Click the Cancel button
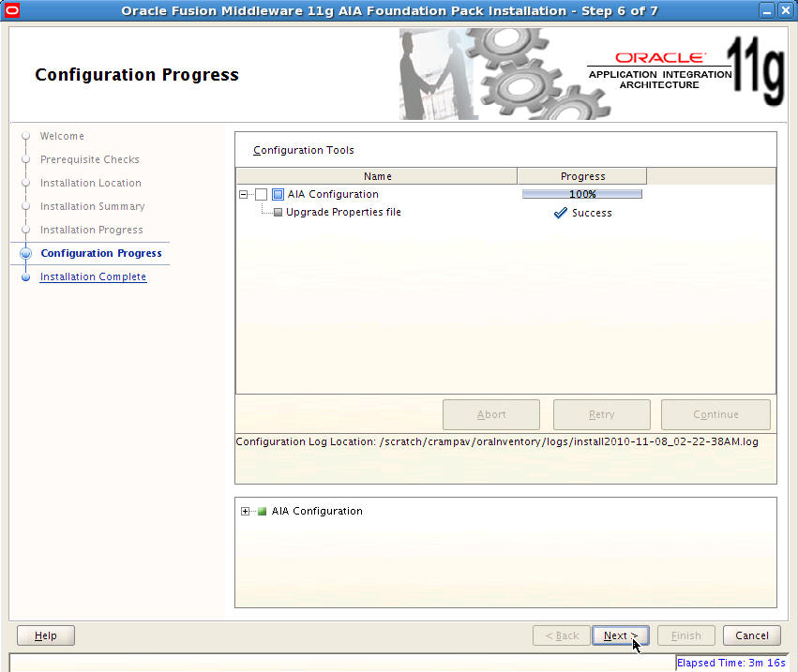 [x=752, y=635]
